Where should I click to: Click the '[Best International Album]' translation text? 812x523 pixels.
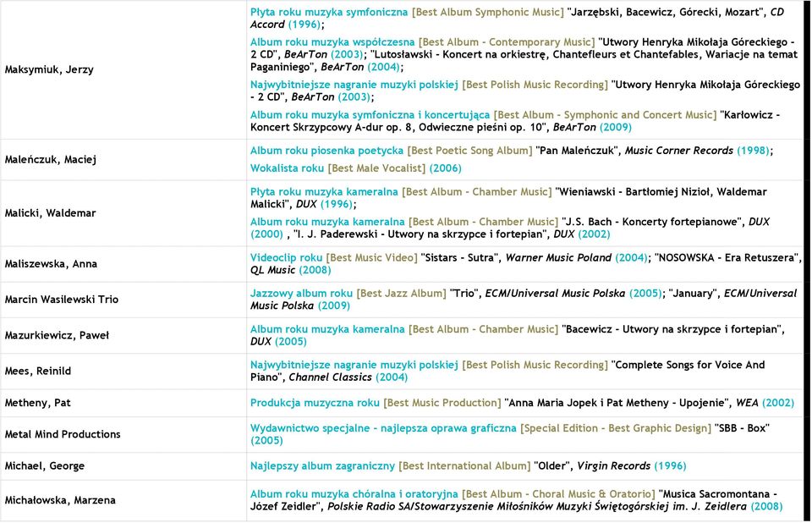[464, 466]
